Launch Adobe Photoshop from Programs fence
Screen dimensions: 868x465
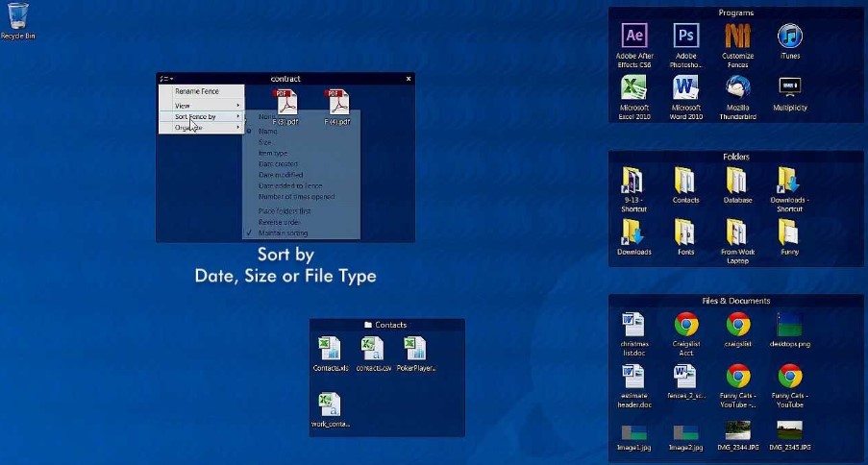(x=686, y=37)
